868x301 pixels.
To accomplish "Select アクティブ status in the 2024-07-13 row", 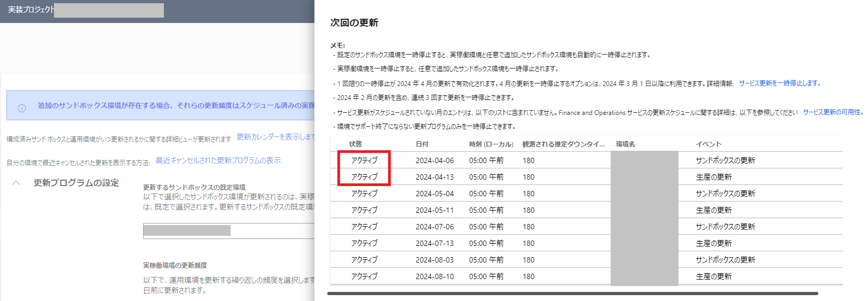I will point(364,243).
